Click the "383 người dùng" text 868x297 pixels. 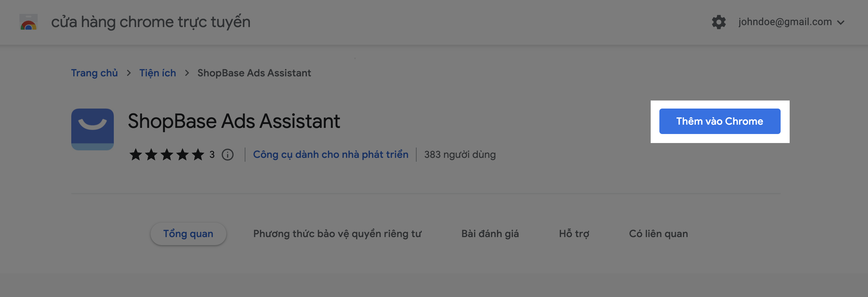tap(460, 155)
